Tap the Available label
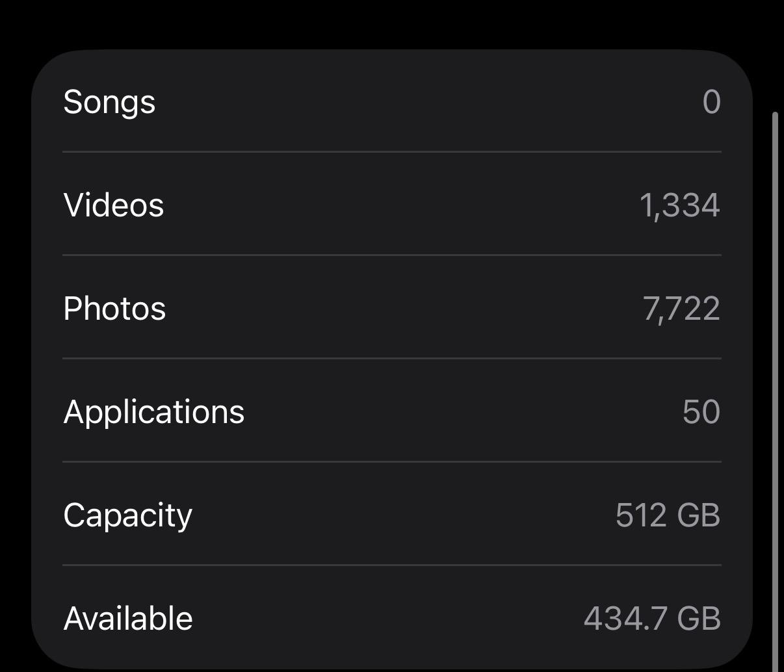The image size is (784, 672). pos(128,619)
